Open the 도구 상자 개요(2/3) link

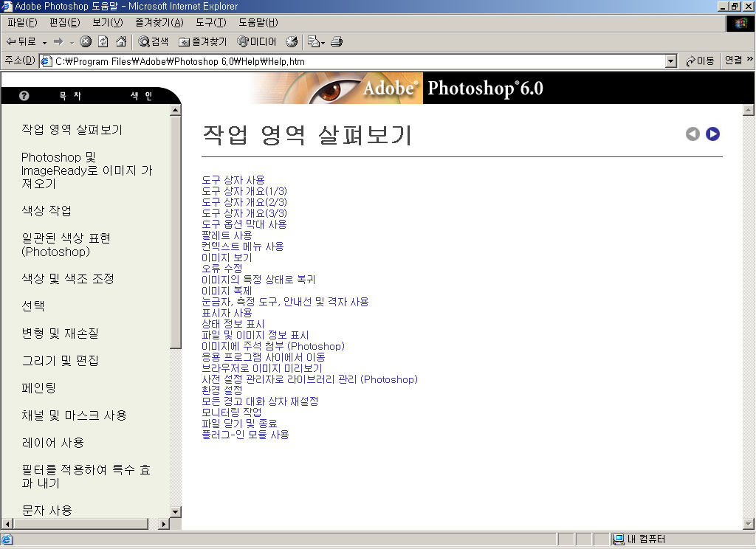click(x=244, y=202)
